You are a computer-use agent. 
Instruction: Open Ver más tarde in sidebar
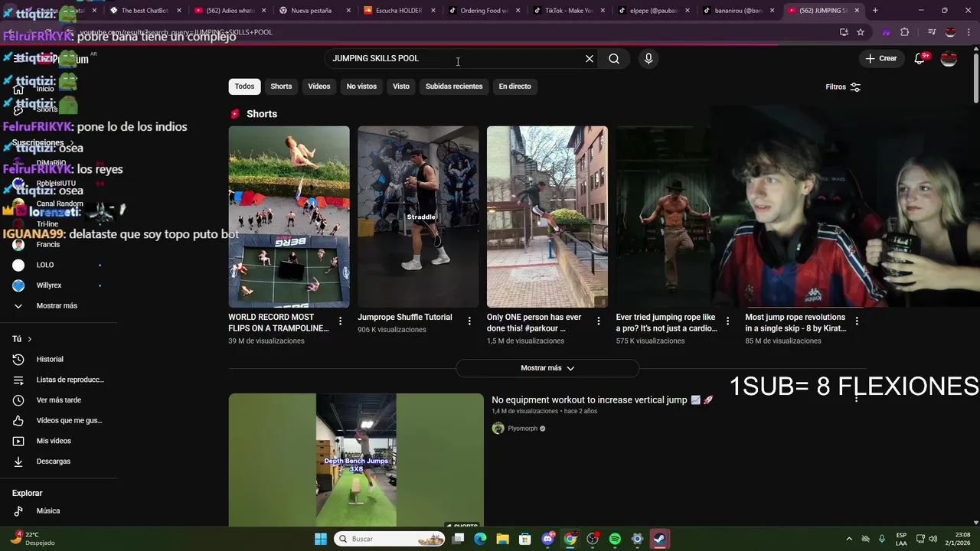pos(59,400)
